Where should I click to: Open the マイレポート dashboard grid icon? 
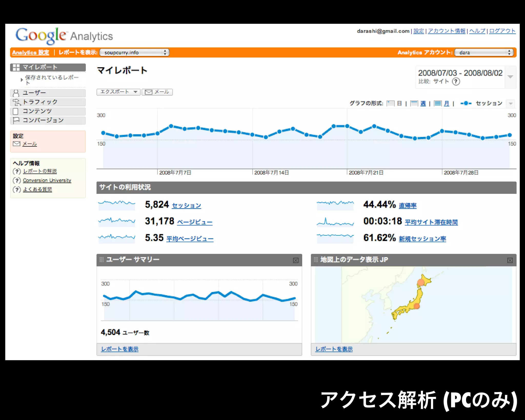pyautogui.click(x=16, y=67)
